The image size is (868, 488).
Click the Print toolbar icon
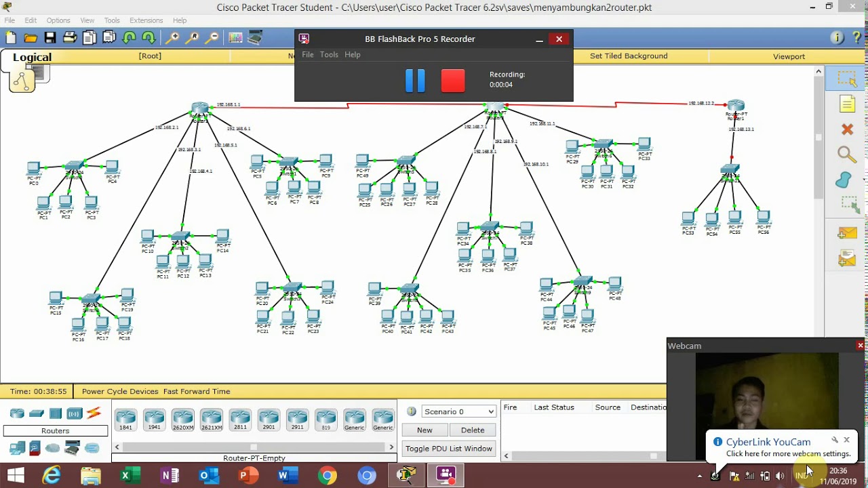[x=69, y=38]
